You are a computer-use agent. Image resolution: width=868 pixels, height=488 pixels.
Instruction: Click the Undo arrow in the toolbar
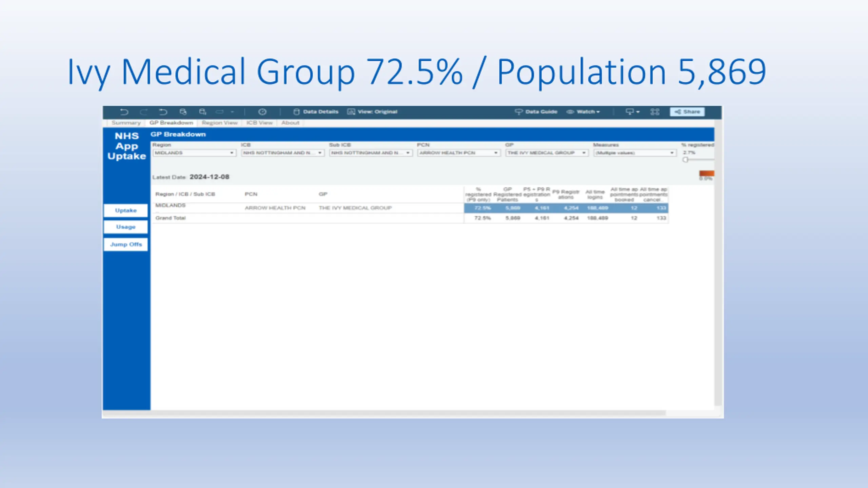coord(124,112)
